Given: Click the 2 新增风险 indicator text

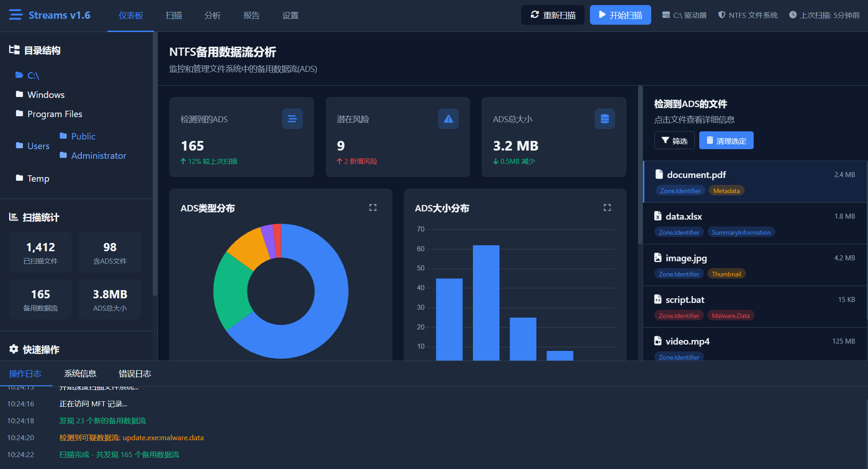Looking at the screenshot, I should [x=357, y=162].
